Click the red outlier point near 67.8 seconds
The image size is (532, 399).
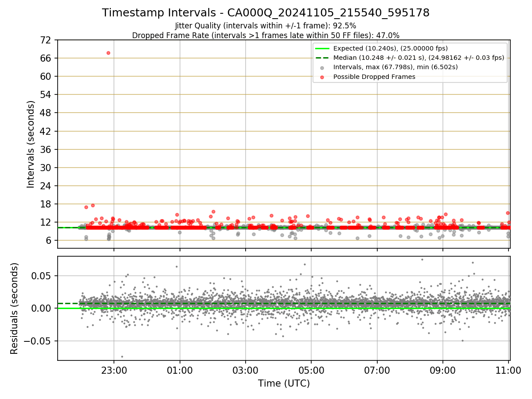coord(108,53)
